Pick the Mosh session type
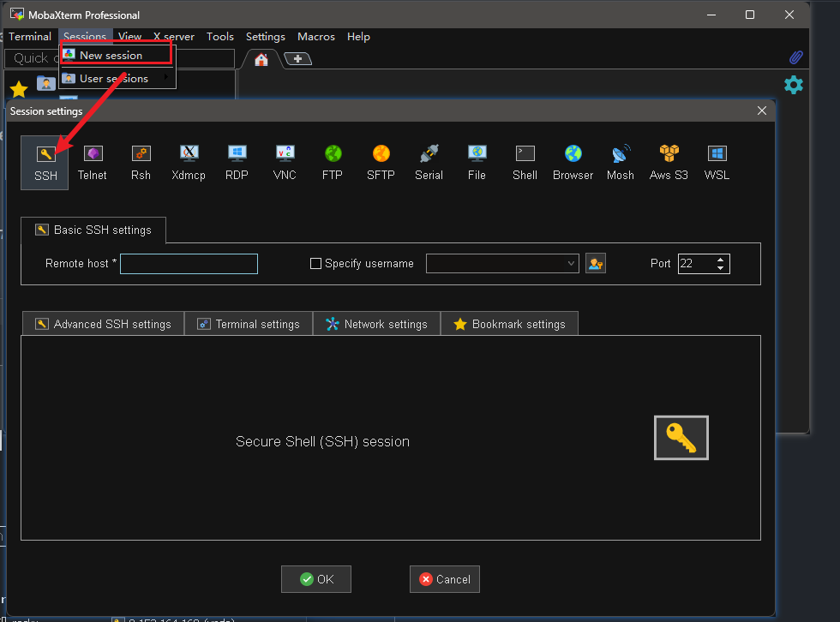This screenshot has height=622, width=840. click(x=621, y=163)
